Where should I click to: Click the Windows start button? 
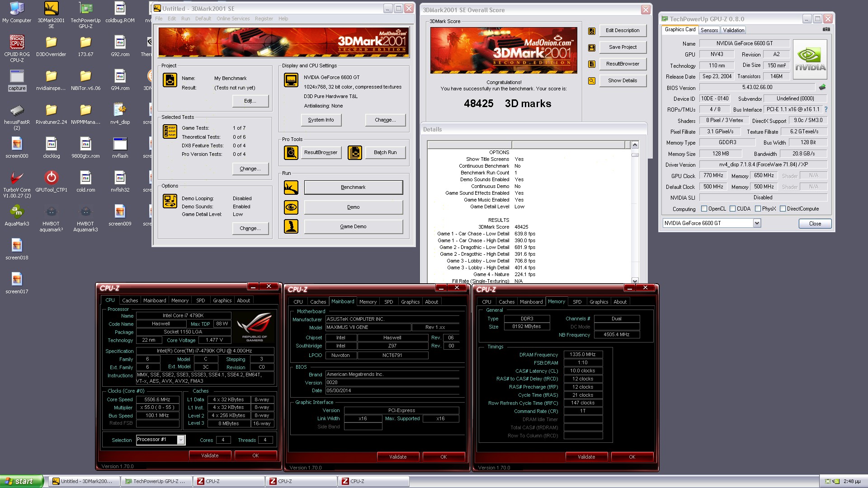click(22, 481)
